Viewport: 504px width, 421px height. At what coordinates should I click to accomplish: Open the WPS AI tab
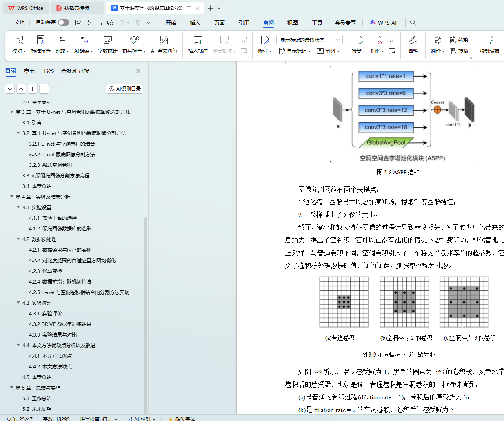coord(383,23)
